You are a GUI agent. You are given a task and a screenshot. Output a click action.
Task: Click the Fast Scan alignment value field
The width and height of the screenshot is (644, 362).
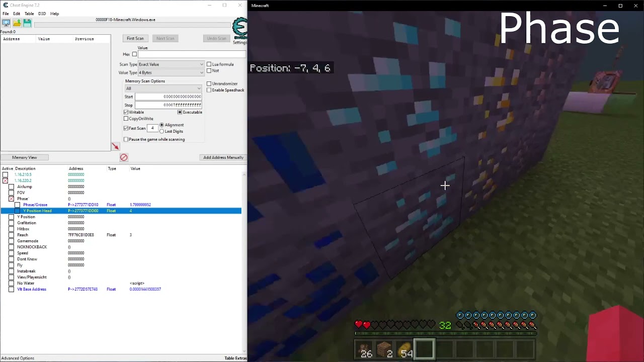pos(152,128)
